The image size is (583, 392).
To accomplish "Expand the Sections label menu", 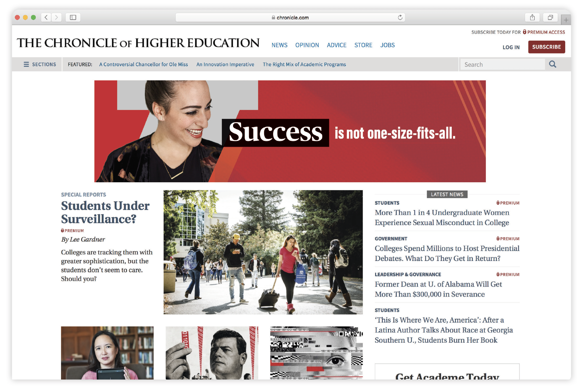I will [x=44, y=64].
